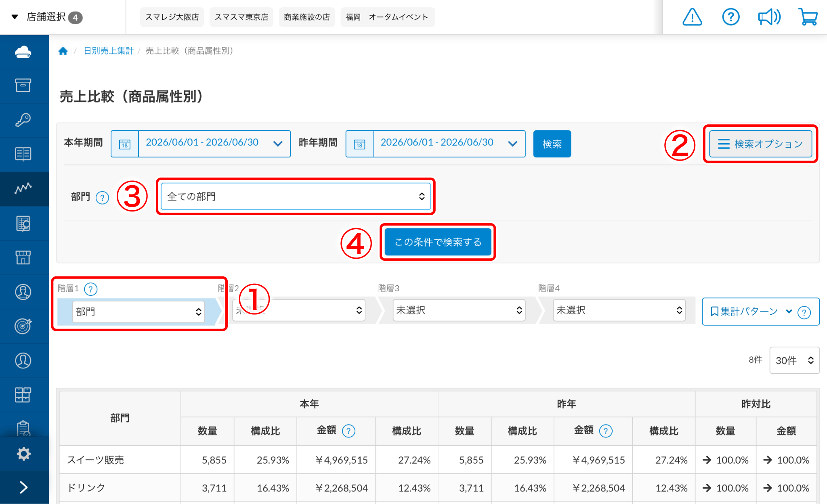Click the ドリンク row name

(86, 488)
